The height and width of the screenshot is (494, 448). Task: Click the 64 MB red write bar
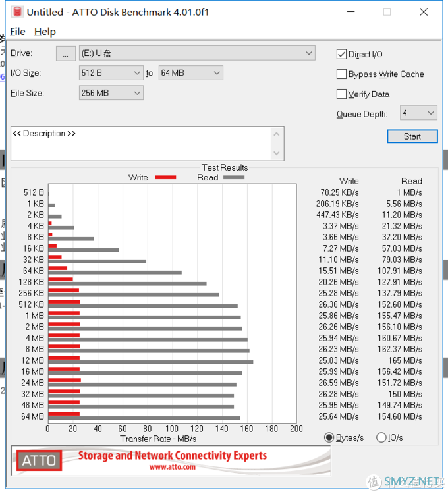tap(64, 414)
